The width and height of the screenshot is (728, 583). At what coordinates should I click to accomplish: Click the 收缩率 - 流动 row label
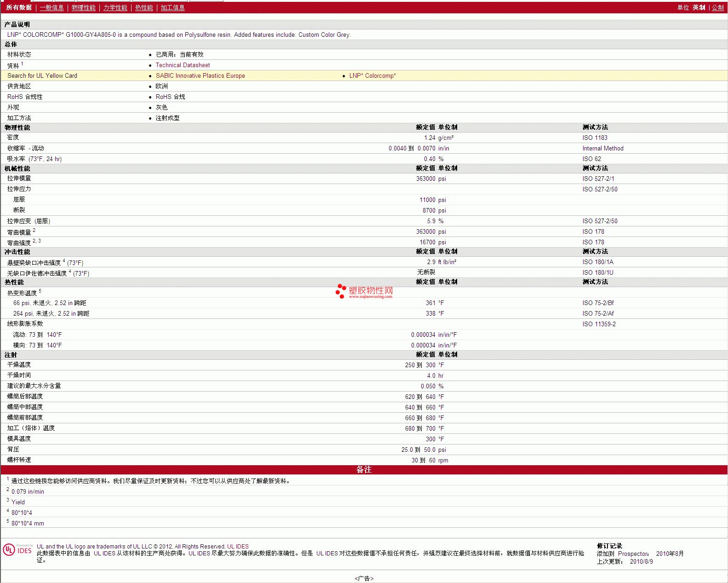click(25, 149)
